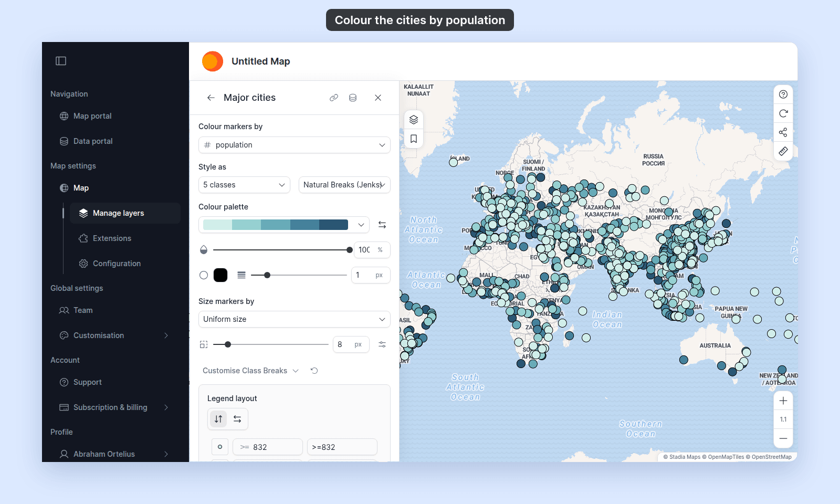This screenshot has width=840, height=504.
Task: Click the orange map logo
Action: [213, 61]
